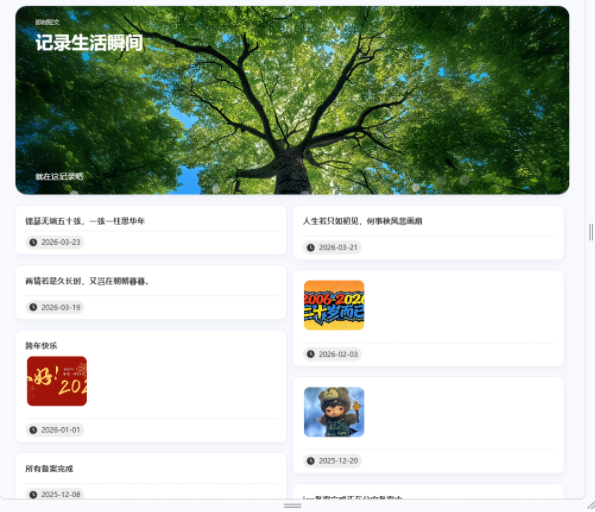Open the doll with bear hat thumbnail

[x=334, y=412]
